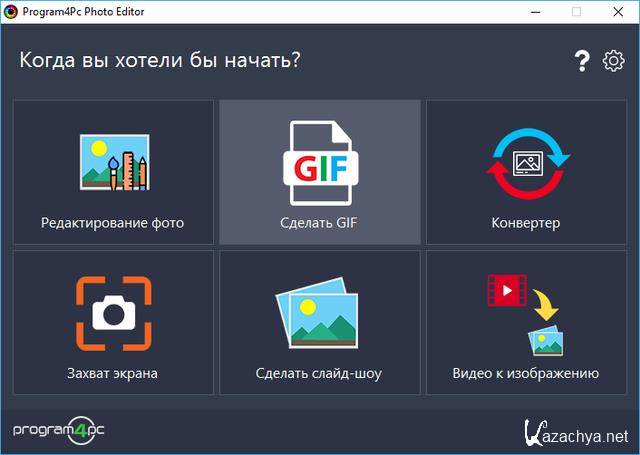Open settings with the gear icon

pyautogui.click(x=613, y=61)
